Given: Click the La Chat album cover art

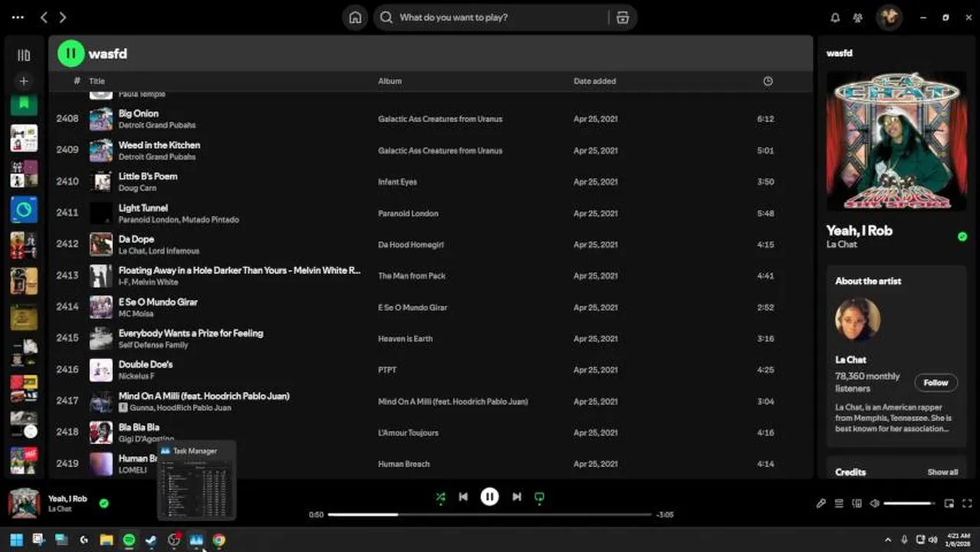Looking at the screenshot, I should coord(896,141).
